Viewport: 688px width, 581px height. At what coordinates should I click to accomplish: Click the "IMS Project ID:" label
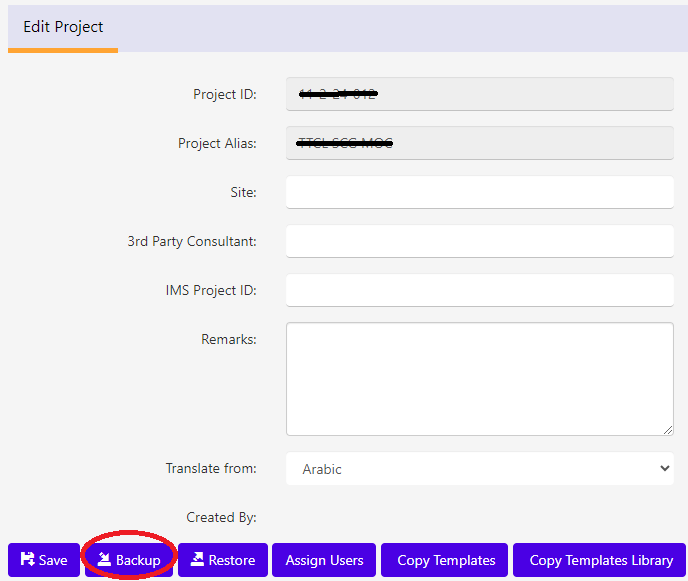[211, 290]
